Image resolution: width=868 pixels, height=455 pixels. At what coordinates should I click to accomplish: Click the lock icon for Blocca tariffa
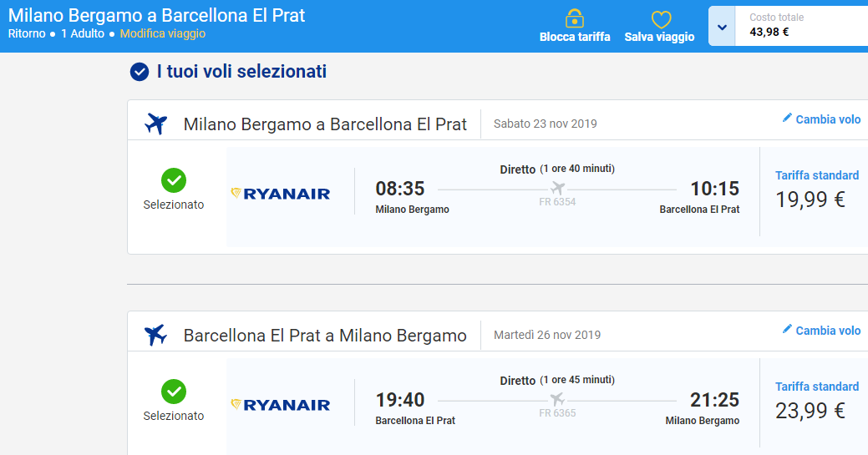click(575, 18)
